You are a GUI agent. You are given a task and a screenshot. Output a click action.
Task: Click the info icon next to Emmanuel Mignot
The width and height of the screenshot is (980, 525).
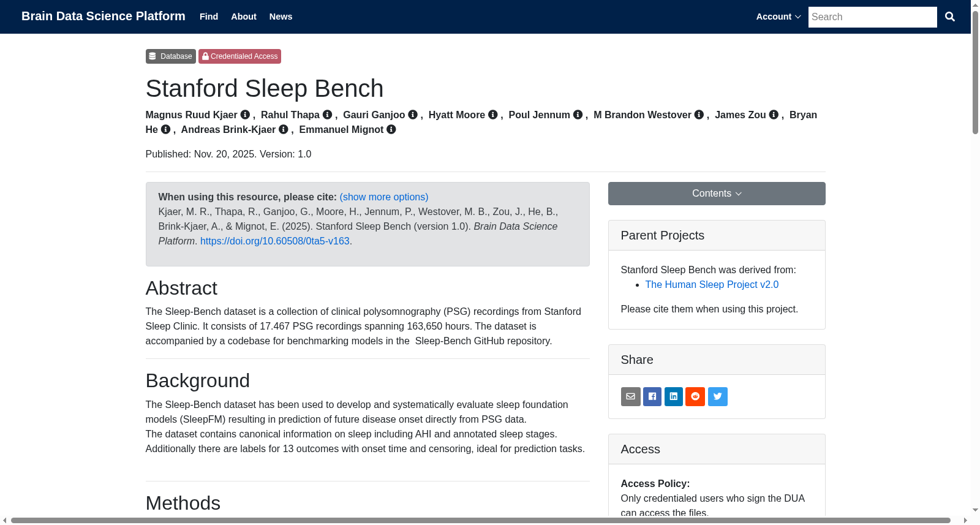(x=391, y=129)
